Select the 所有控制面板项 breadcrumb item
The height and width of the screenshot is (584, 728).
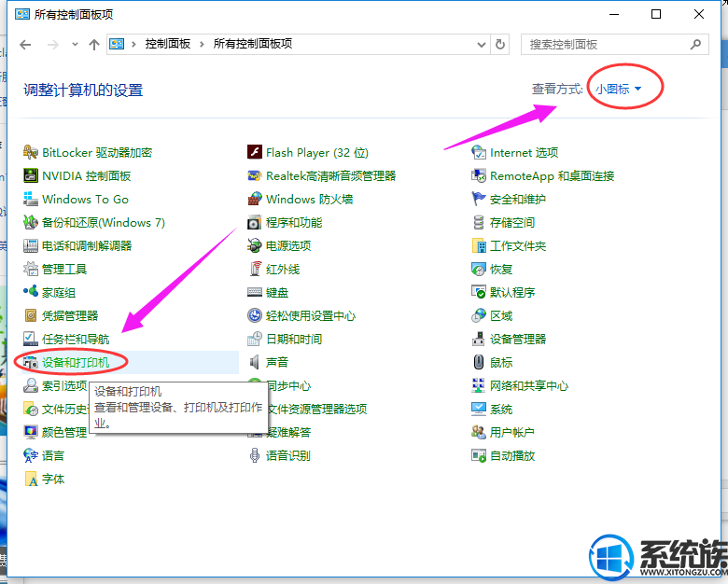click(x=253, y=44)
